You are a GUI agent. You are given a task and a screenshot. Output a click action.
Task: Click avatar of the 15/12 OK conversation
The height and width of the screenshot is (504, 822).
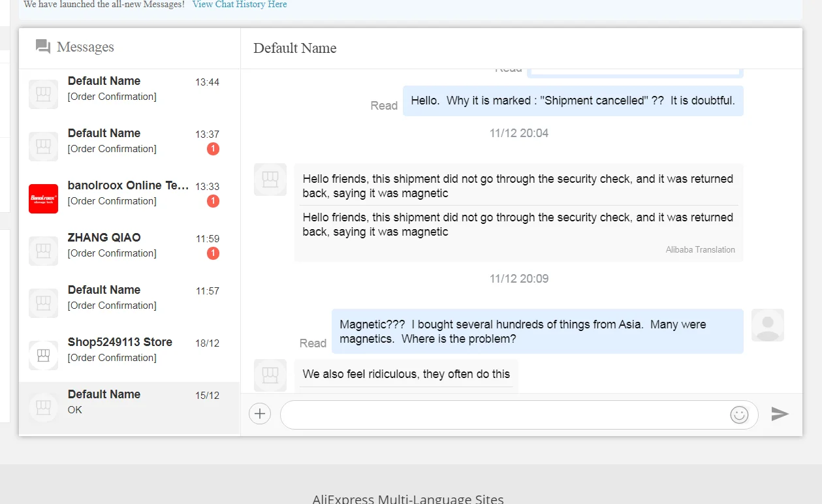[44, 407]
